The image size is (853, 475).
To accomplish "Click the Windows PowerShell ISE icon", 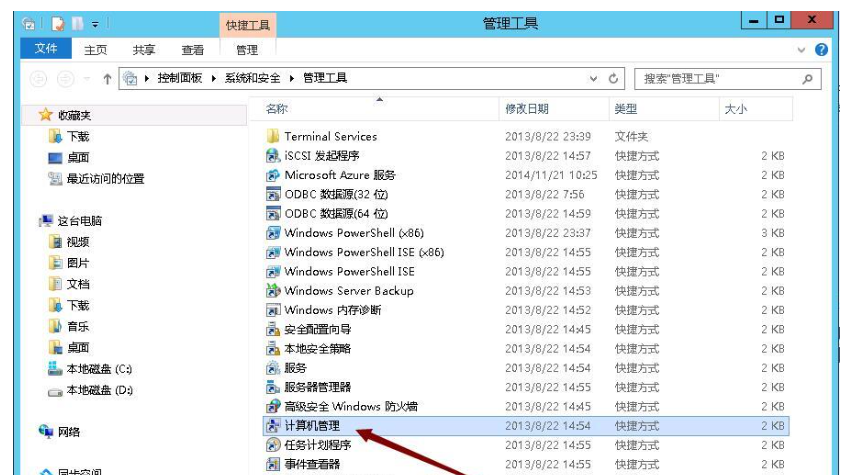I will coord(273,271).
